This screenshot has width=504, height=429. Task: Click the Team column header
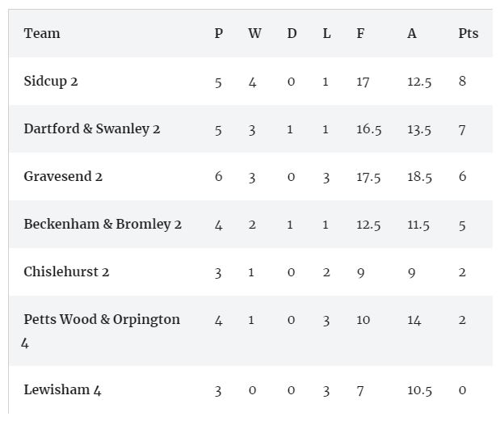(x=42, y=33)
